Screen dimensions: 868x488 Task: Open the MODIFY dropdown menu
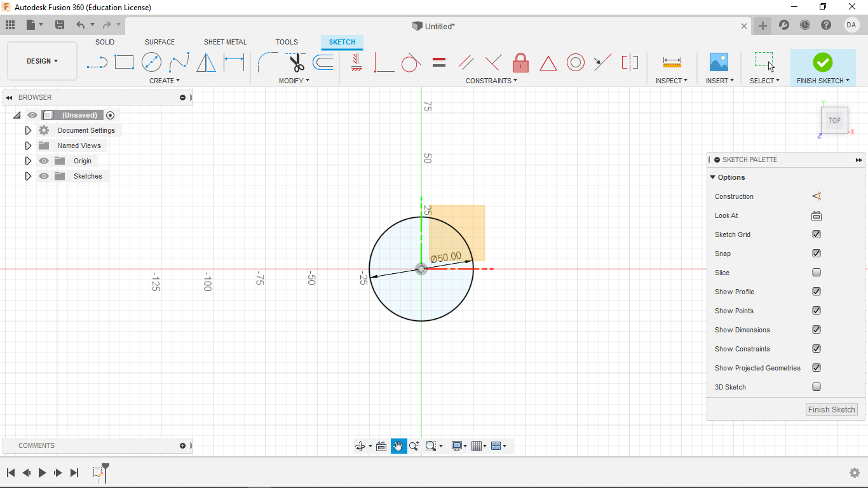coord(294,81)
